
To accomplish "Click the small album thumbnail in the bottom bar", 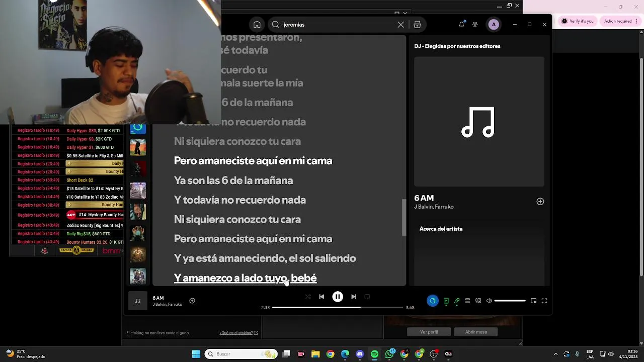I will pos(138,301).
